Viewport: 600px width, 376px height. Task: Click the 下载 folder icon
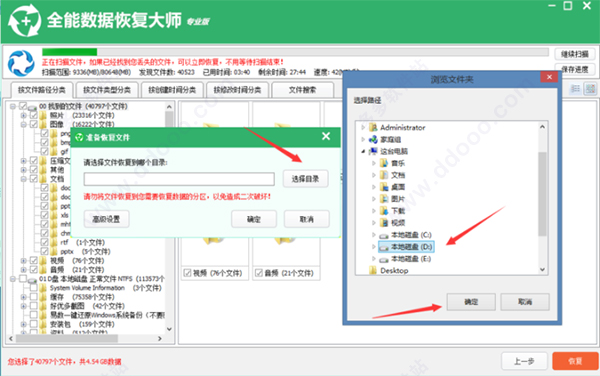384,211
